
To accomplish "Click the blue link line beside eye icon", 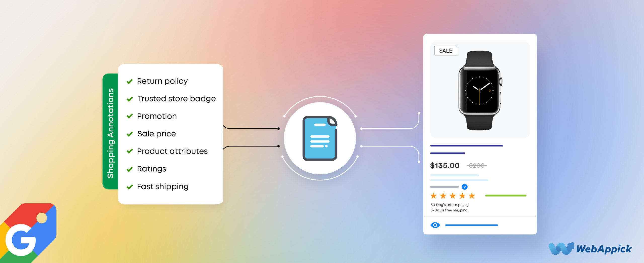I will [471, 225].
